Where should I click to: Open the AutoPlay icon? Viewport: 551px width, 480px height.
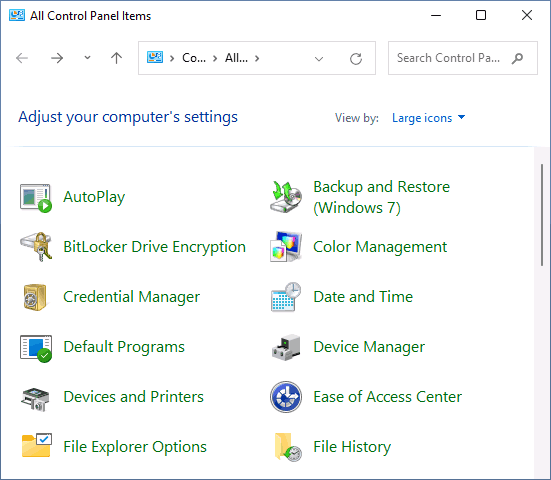36,198
